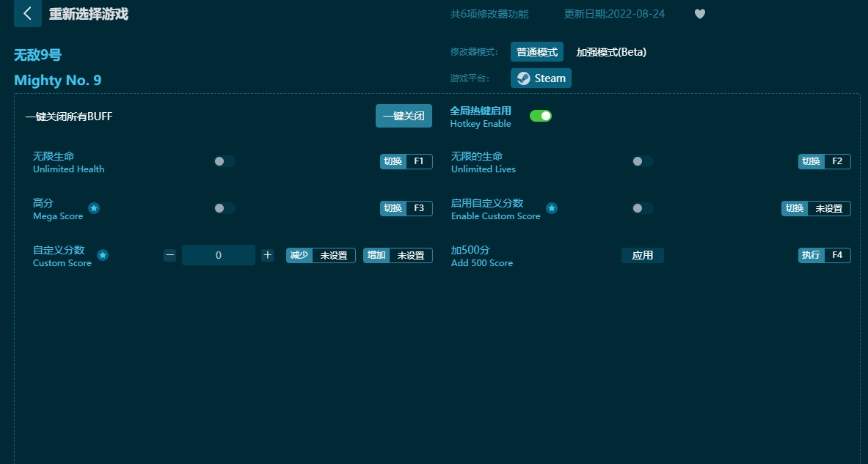Click the Steam platform button
Image resolution: width=868 pixels, height=464 pixels.
[541, 78]
